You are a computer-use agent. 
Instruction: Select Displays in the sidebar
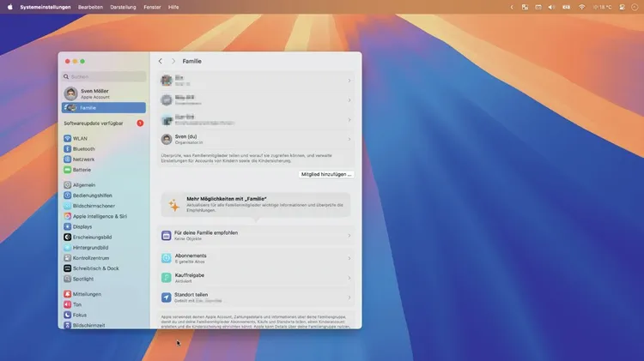[x=104, y=227]
